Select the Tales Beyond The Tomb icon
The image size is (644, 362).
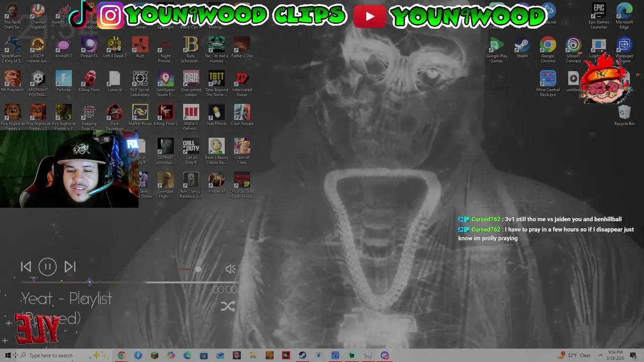216,84
